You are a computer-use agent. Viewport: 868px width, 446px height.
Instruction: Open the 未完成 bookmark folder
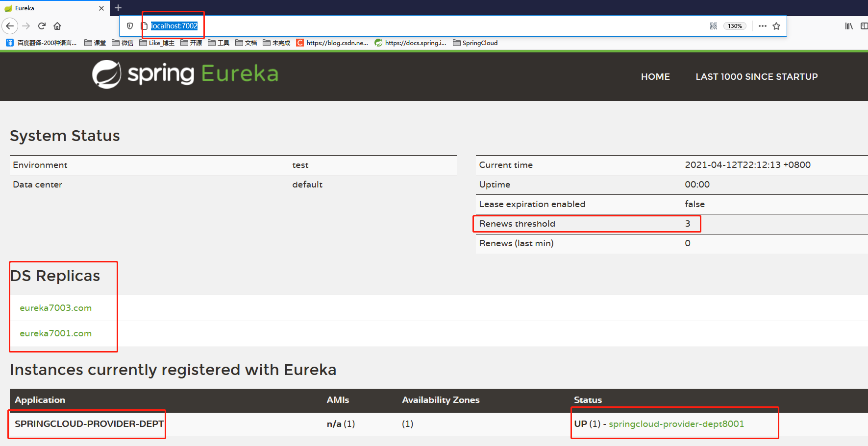pyautogui.click(x=276, y=43)
